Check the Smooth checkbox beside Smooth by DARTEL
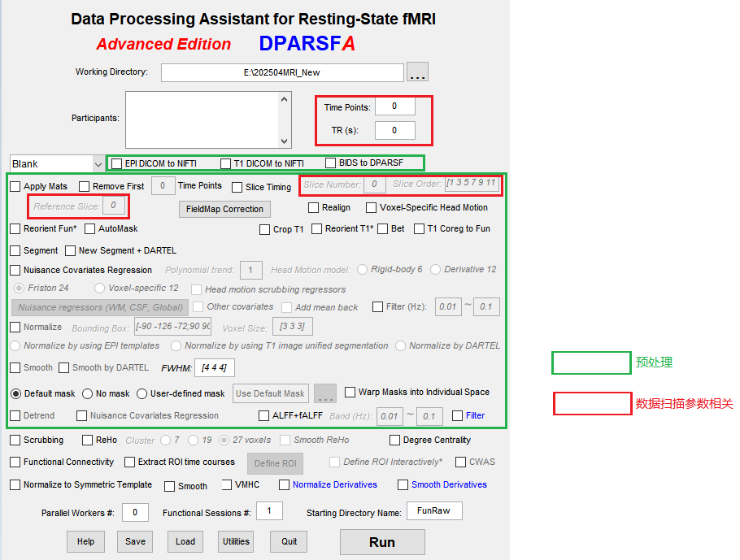This screenshot has height=560, width=740. click(15, 368)
